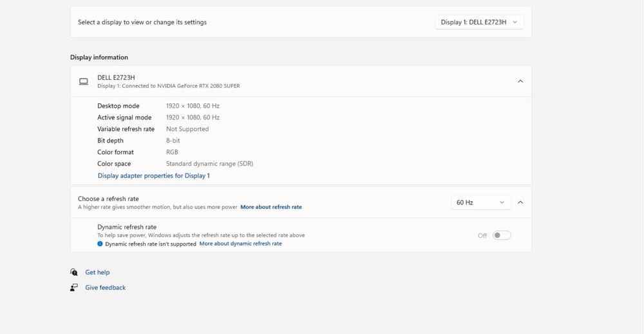The height and width of the screenshot is (334, 644).
Task: Open the 60 Hz refresh rate dropdown
Action: [x=480, y=202]
